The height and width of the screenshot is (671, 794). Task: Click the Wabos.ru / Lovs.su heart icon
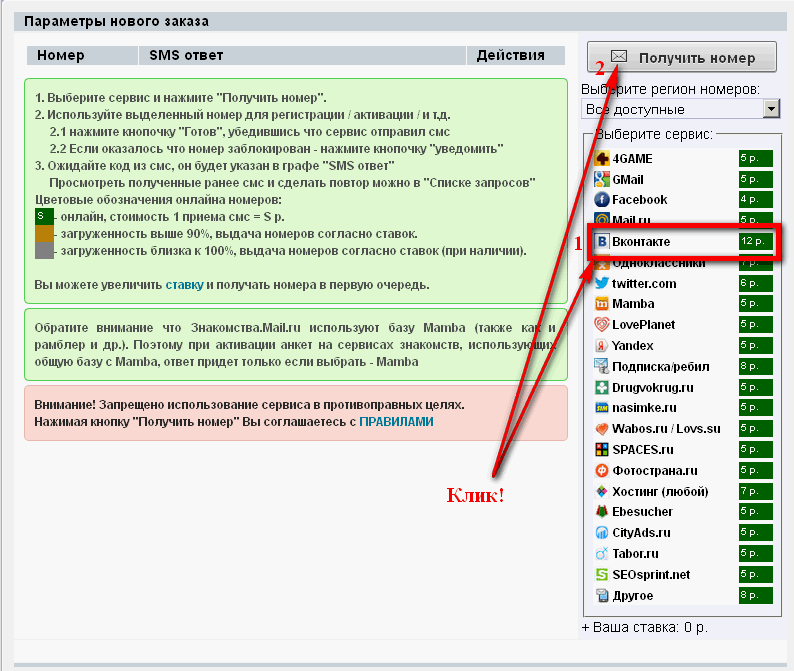(x=602, y=429)
